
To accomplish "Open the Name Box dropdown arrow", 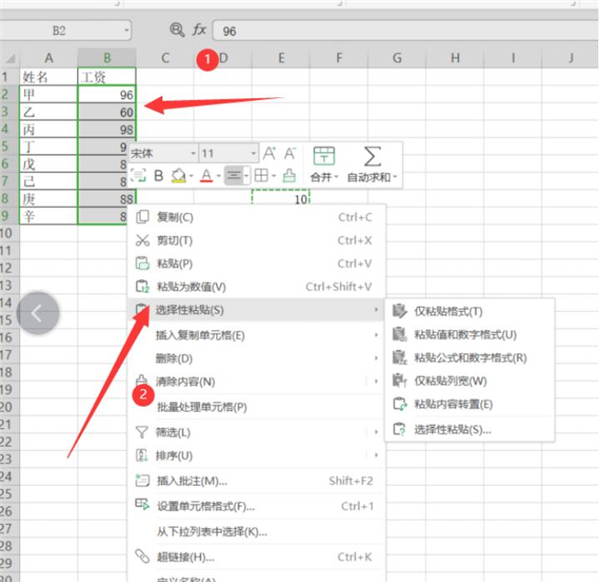I will pyautogui.click(x=126, y=30).
